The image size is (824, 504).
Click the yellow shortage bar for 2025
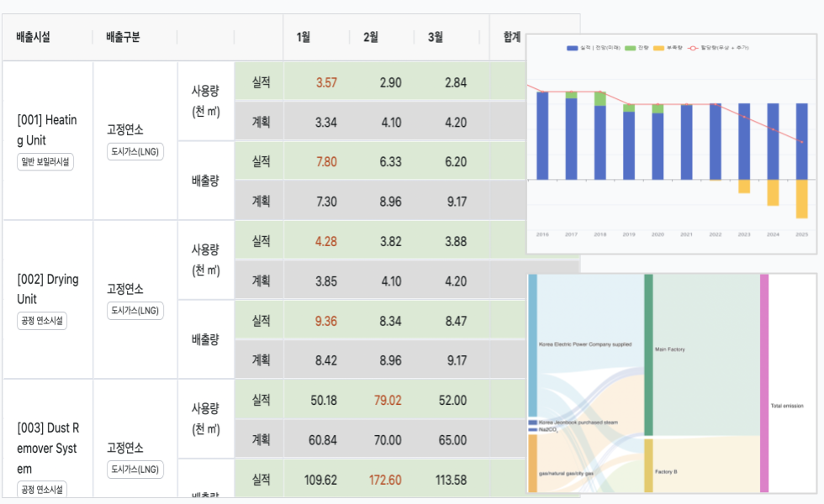coord(802,199)
